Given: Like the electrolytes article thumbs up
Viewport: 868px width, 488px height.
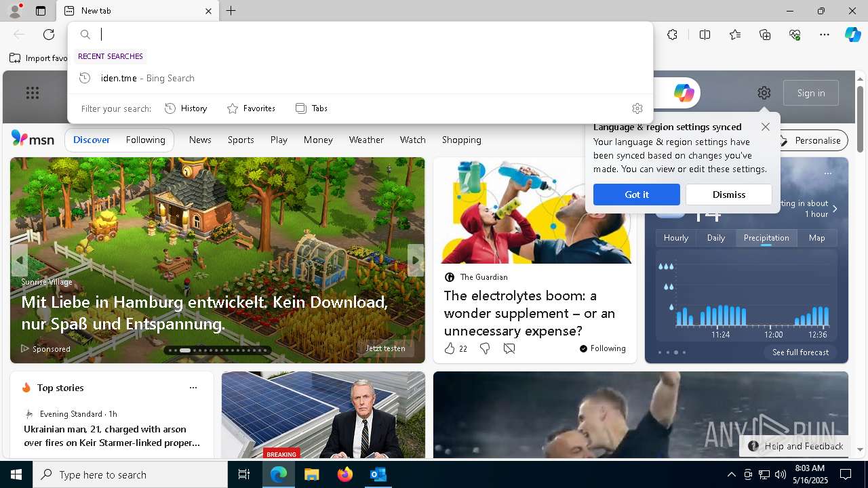Looking at the screenshot, I should point(450,348).
